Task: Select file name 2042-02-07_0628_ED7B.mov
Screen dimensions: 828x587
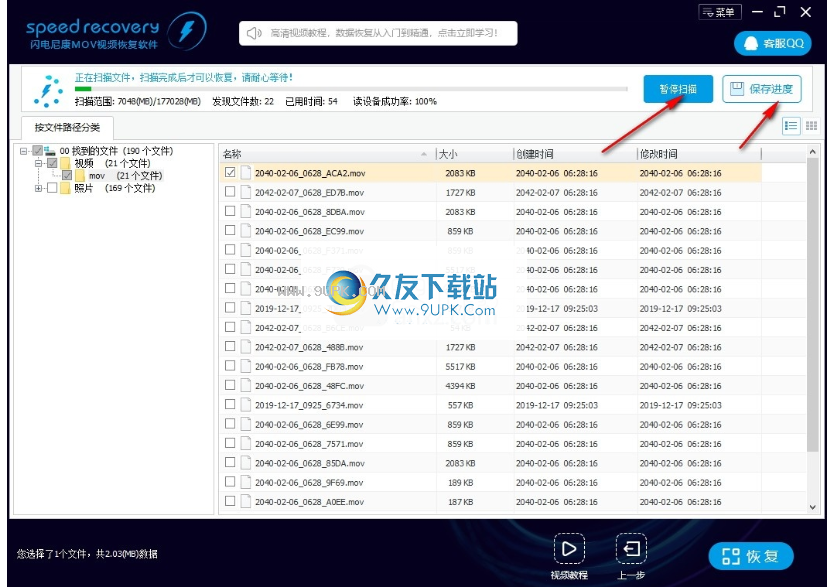Action: click(309, 193)
